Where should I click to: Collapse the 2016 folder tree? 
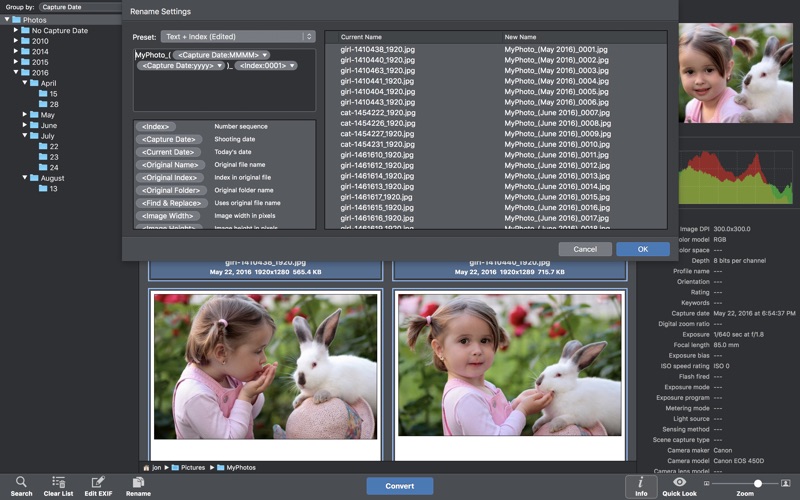tap(16, 73)
